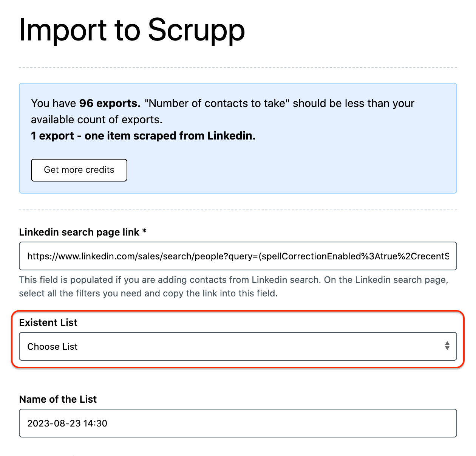
Task: Click the bold 1 export scraped text
Action: (x=143, y=136)
